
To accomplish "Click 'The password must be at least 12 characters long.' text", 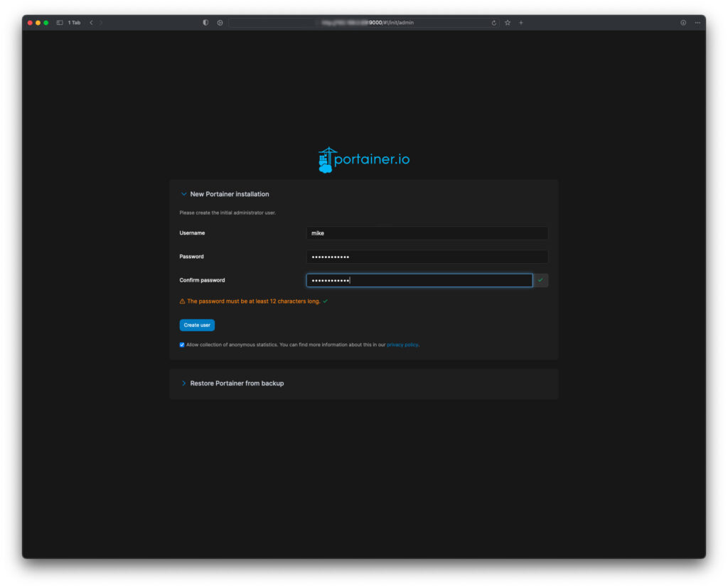I will coord(254,301).
